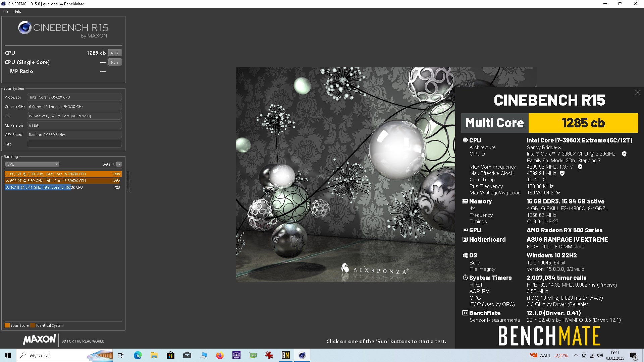
Task: Click the Memory section icon
Action: pos(465,201)
